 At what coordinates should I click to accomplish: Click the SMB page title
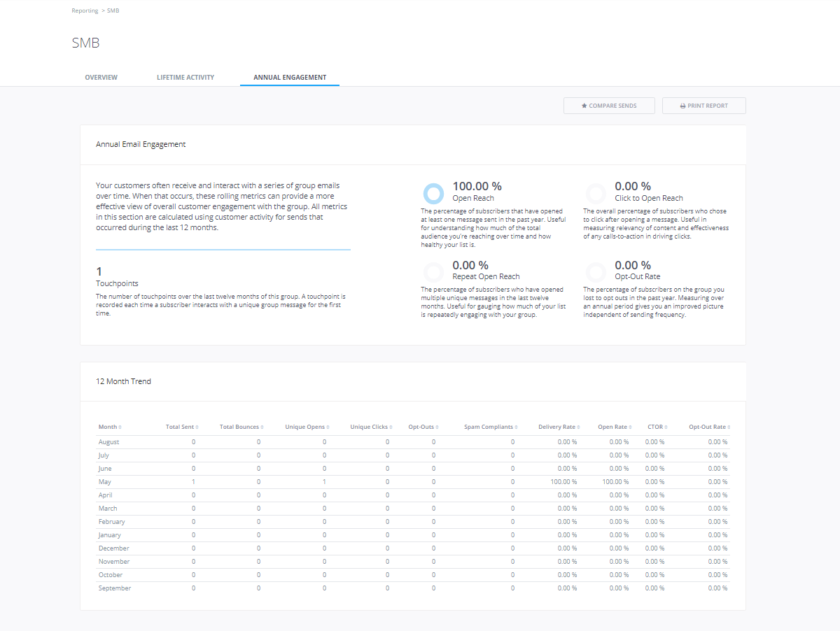coord(85,43)
